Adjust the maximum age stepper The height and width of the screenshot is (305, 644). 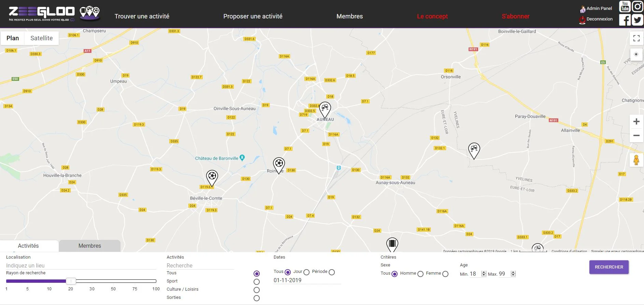(x=513, y=274)
